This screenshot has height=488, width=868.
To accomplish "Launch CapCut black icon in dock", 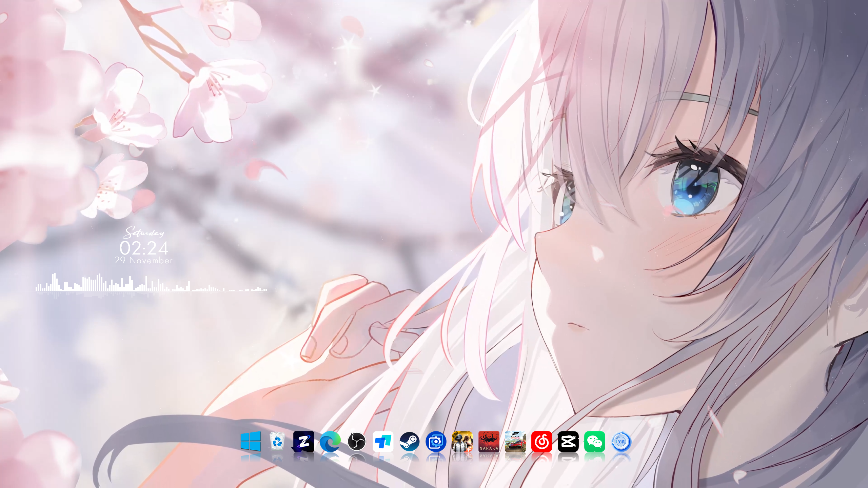I will point(568,441).
